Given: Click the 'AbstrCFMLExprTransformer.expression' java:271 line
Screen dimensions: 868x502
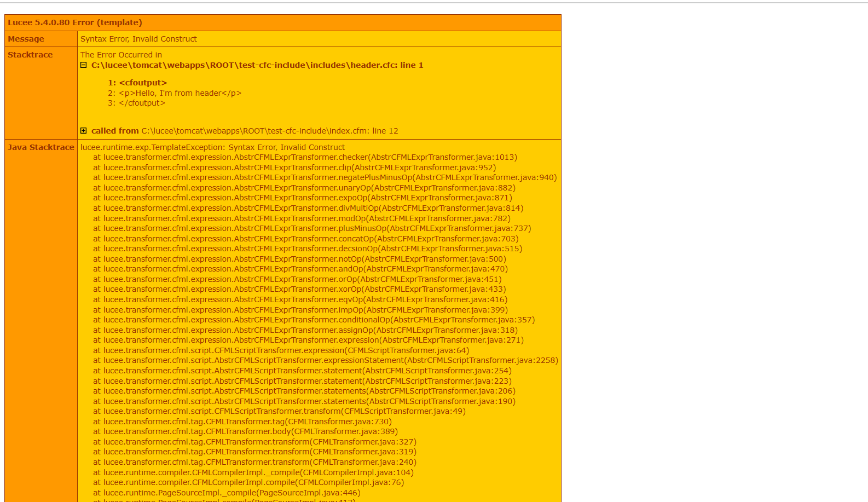Looking at the screenshot, I should tap(309, 340).
